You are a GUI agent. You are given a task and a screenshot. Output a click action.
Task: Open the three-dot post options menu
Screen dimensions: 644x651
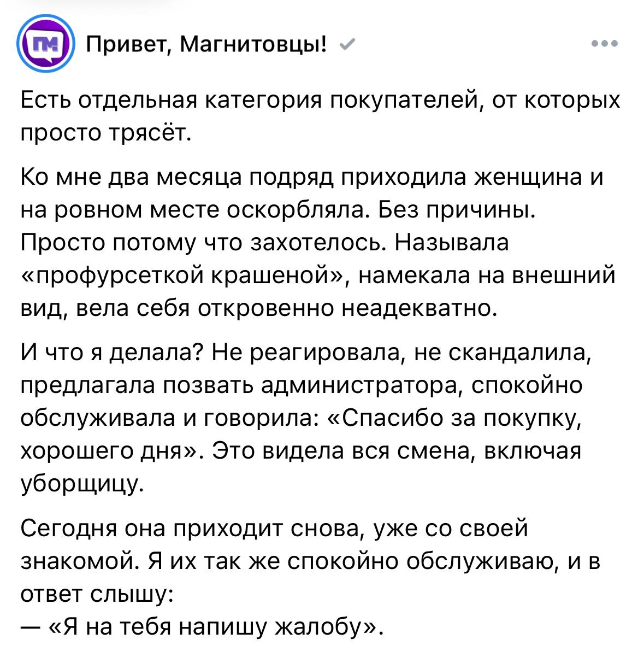click(x=605, y=44)
